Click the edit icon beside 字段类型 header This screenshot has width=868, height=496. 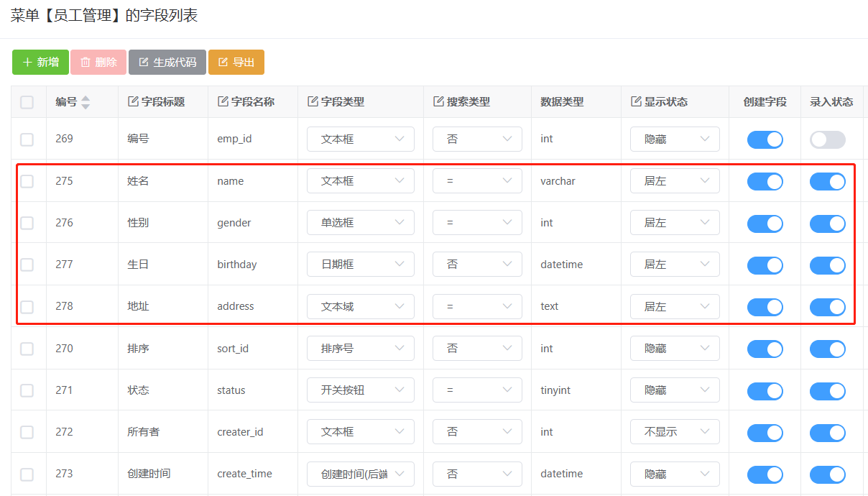click(313, 102)
